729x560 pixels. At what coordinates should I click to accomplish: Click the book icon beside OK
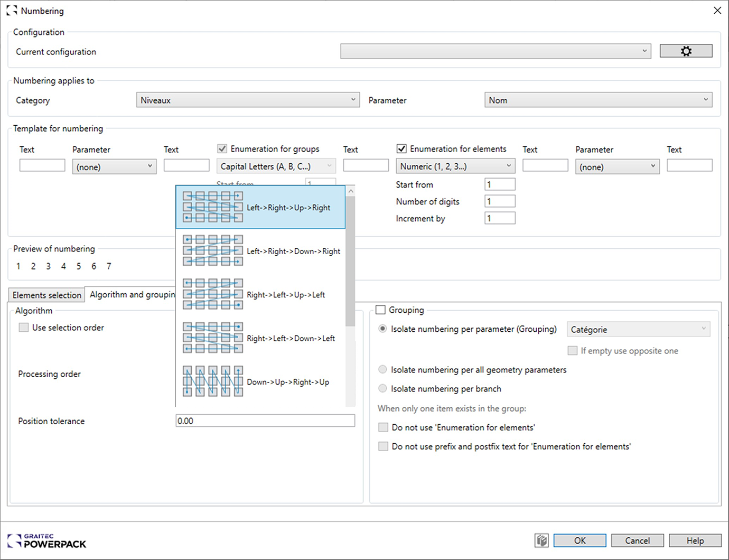[x=541, y=540]
